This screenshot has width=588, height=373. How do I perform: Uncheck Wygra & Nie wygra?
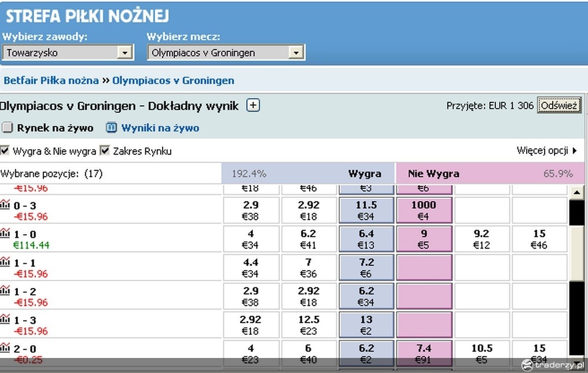point(5,151)
